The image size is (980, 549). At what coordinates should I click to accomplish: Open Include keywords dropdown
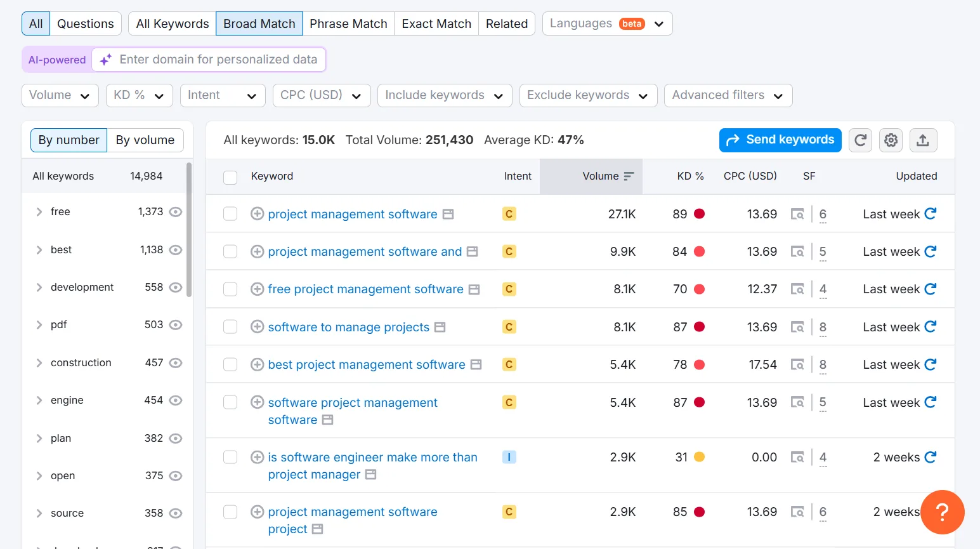[x=445, y=95]
